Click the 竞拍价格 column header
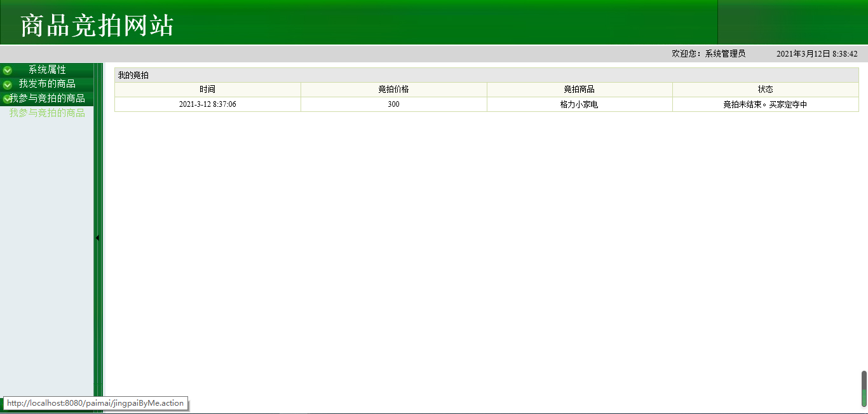Screen dimensions: 868x414 (x=393, y=90)
